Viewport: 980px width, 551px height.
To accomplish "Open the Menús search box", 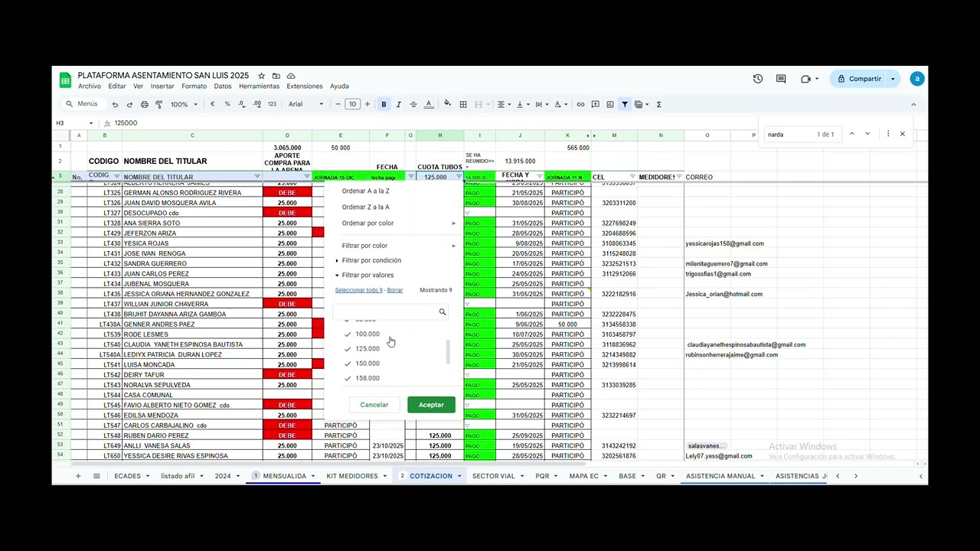I will 82,104.
